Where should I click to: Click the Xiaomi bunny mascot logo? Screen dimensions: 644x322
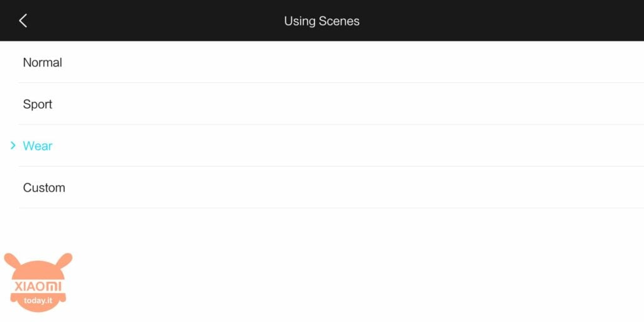coord(38,282)
